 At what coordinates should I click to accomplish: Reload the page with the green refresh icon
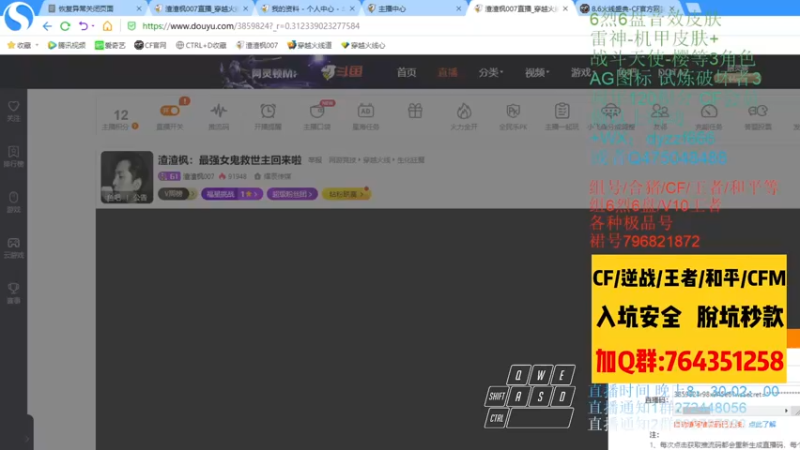(65, 26)
